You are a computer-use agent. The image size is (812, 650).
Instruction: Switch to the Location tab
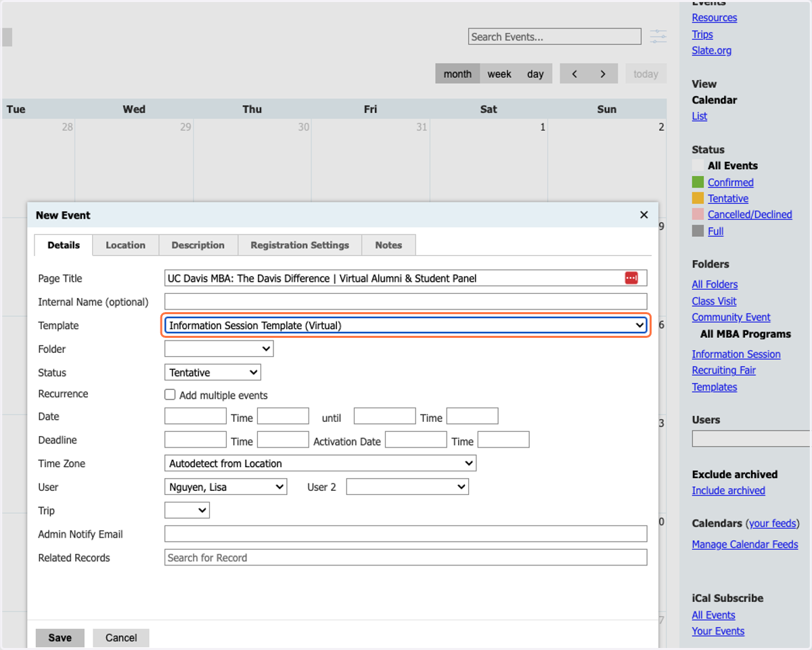[x=125, y=245]
